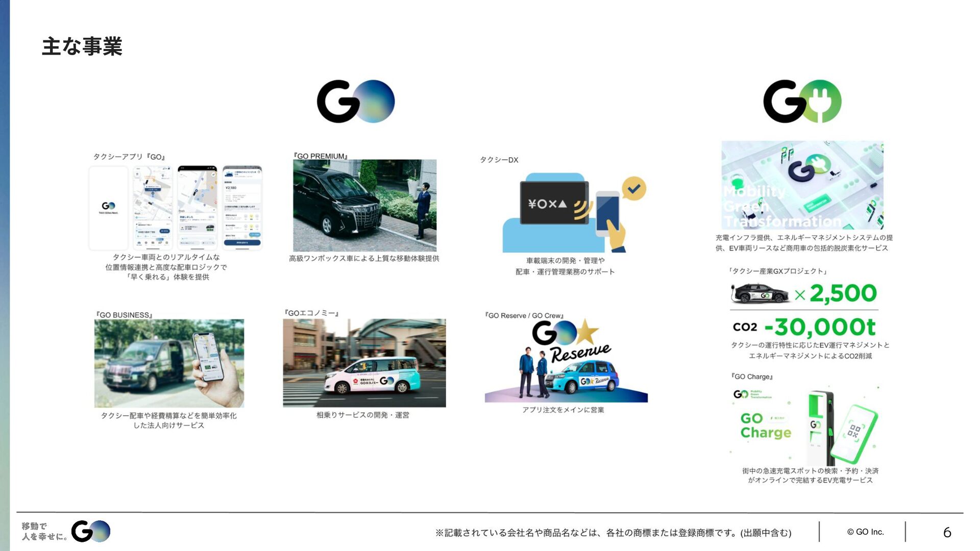Click the phone screenshot showing ¥2,180 fare
The image size is (980, 551).
coord(242,208)
